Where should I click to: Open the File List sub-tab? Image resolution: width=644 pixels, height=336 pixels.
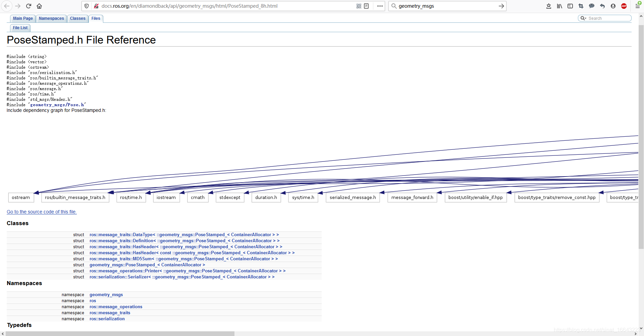click(x=20, y=28)
